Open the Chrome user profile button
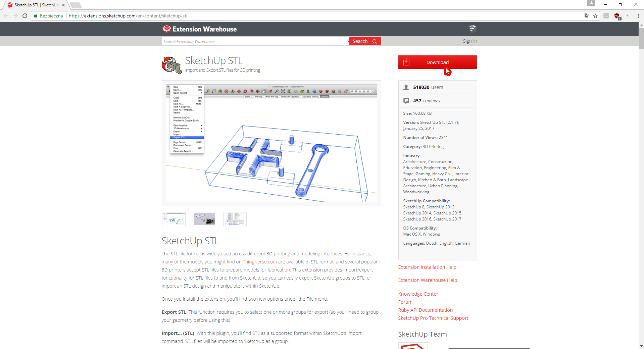Viewport: 644px width, 349px height. 591,3
